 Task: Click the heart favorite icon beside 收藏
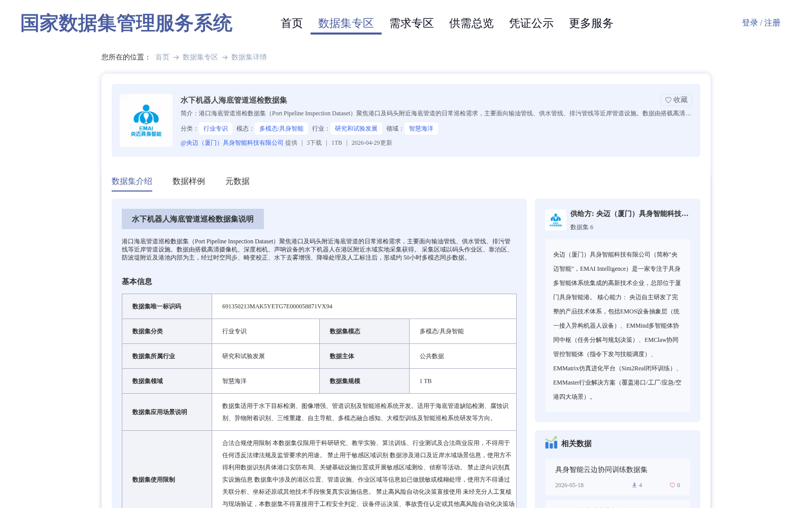pos(668,100)
